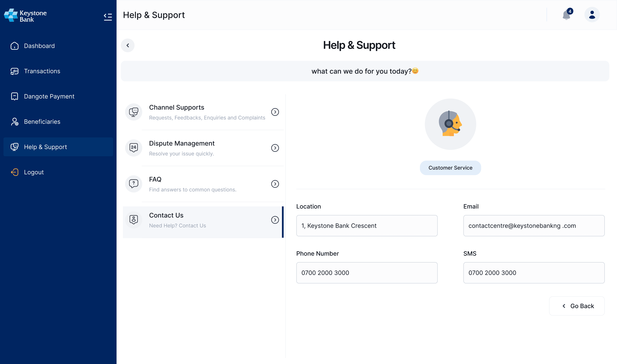Image resolution: width=617 pixels, height=364 pixels.
Task: Click the Location input field
Action: coord(367,226)
